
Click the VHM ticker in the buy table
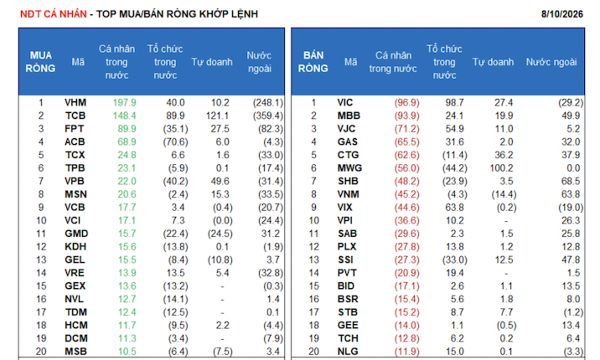tap(75, 103)
